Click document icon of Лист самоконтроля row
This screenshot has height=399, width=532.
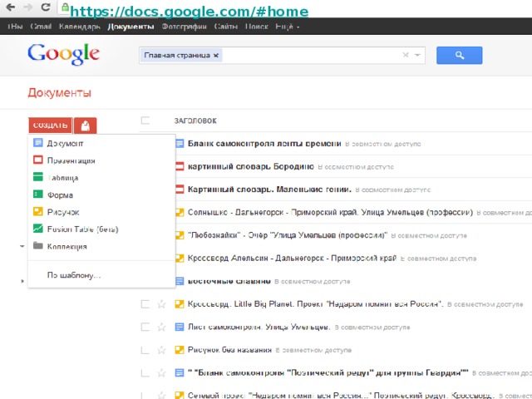(180, 327)
